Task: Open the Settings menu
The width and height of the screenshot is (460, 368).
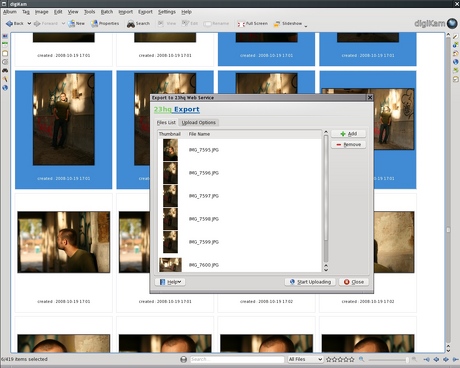Action: tap(167, 12)
